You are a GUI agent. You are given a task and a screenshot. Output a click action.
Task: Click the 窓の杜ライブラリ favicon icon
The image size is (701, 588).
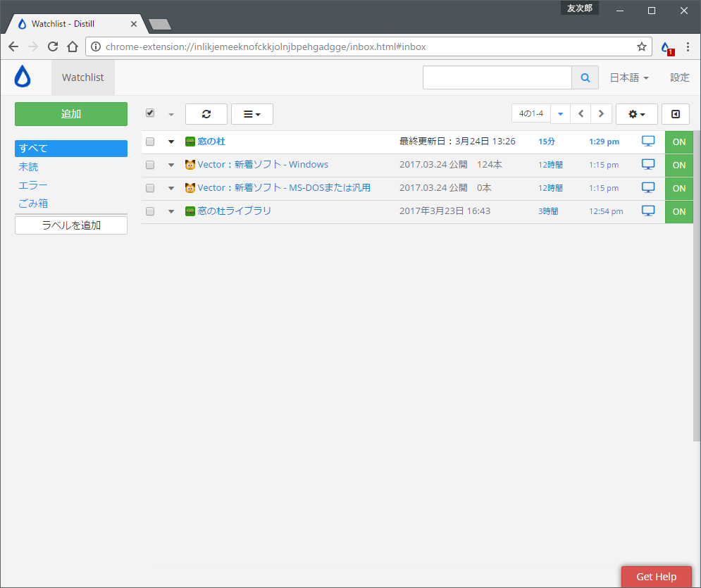pos(190,211)
